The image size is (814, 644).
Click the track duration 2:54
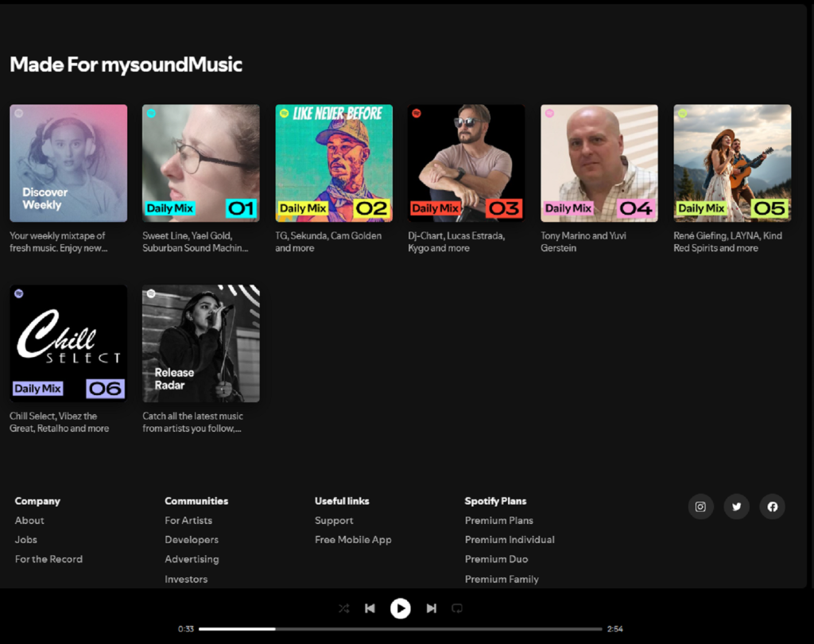[x=615, y=629]
